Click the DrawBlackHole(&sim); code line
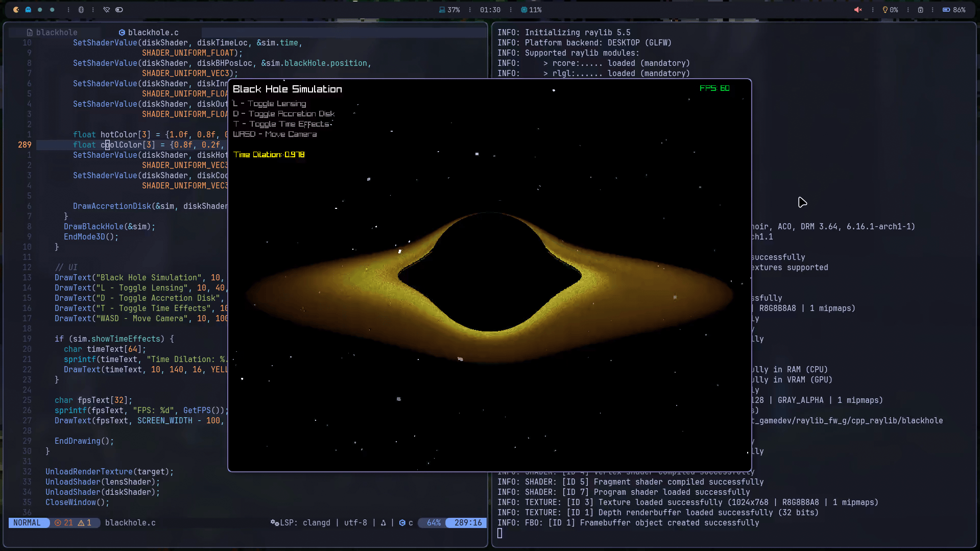 click(109, 226)
